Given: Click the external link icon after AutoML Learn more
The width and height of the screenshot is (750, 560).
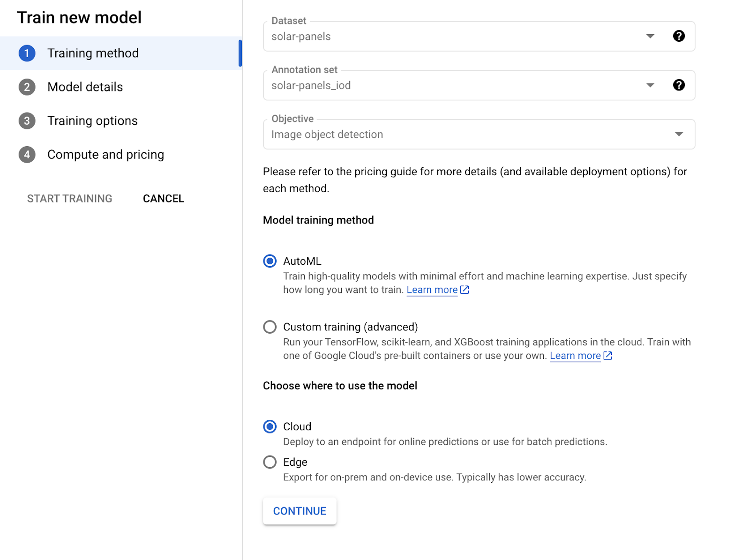Looking at the screenshot, I should pos(465,290).
